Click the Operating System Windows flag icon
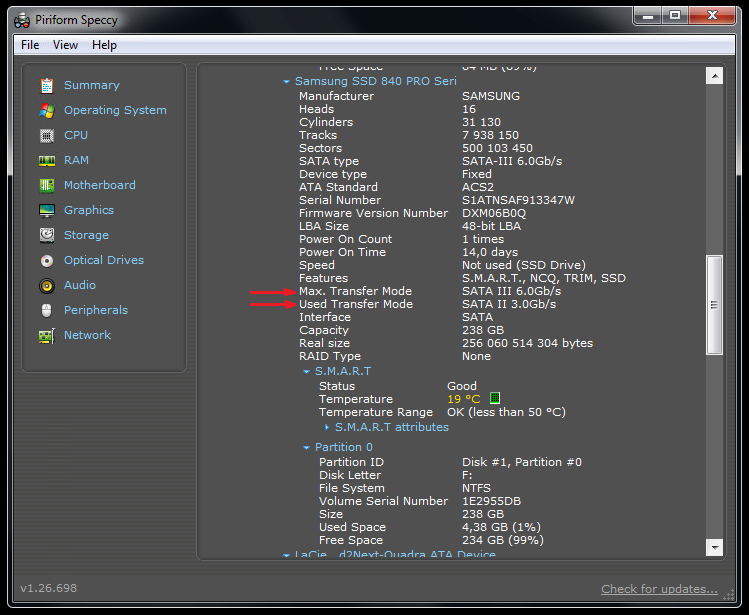 tap(47, 110)
